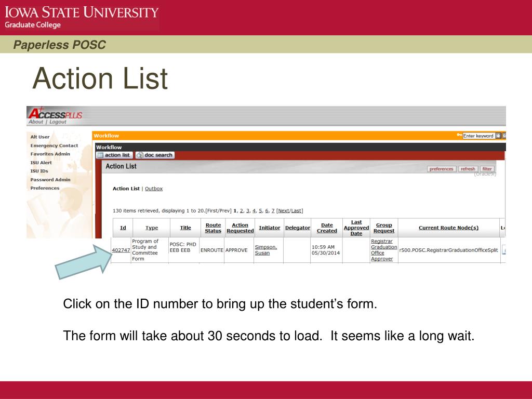Open the About link
532x399 pixels.
click(36, 122)
